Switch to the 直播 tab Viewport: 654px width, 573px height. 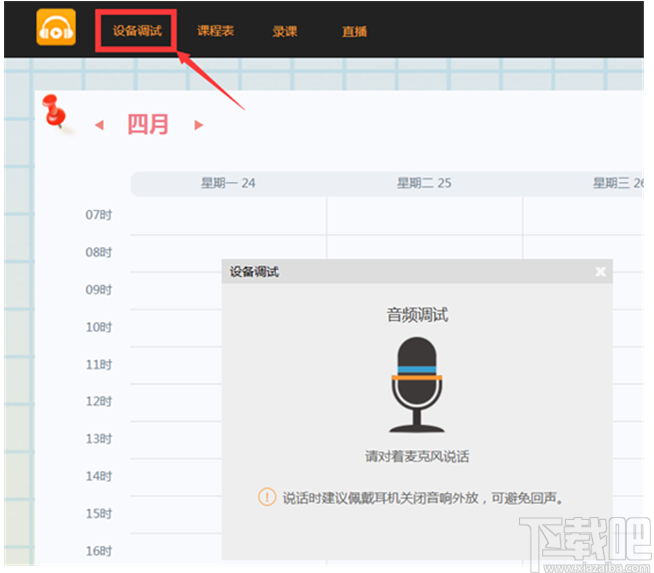coord(355,31)
